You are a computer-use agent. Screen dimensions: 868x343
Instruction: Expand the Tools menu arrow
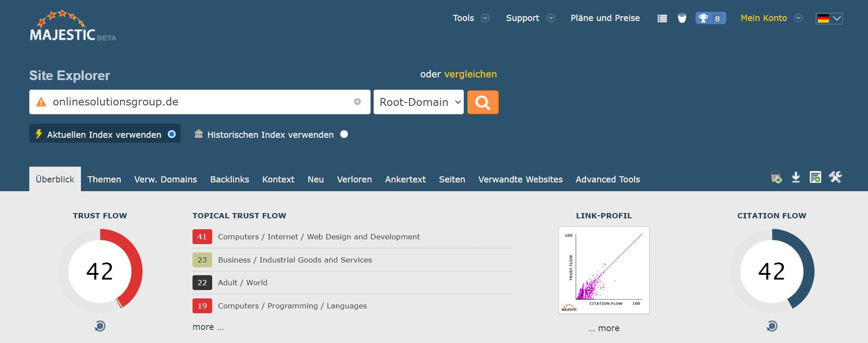click(x=485, y=18)
